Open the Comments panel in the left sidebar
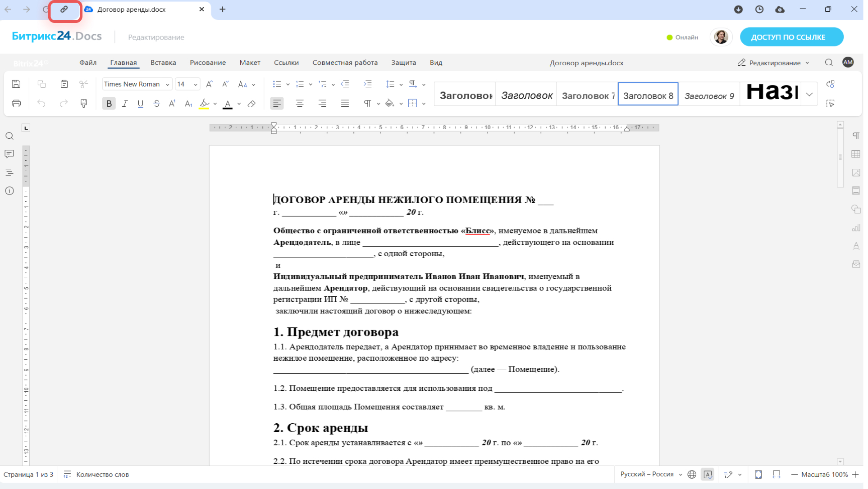The image size is (868, 489). 9,154
